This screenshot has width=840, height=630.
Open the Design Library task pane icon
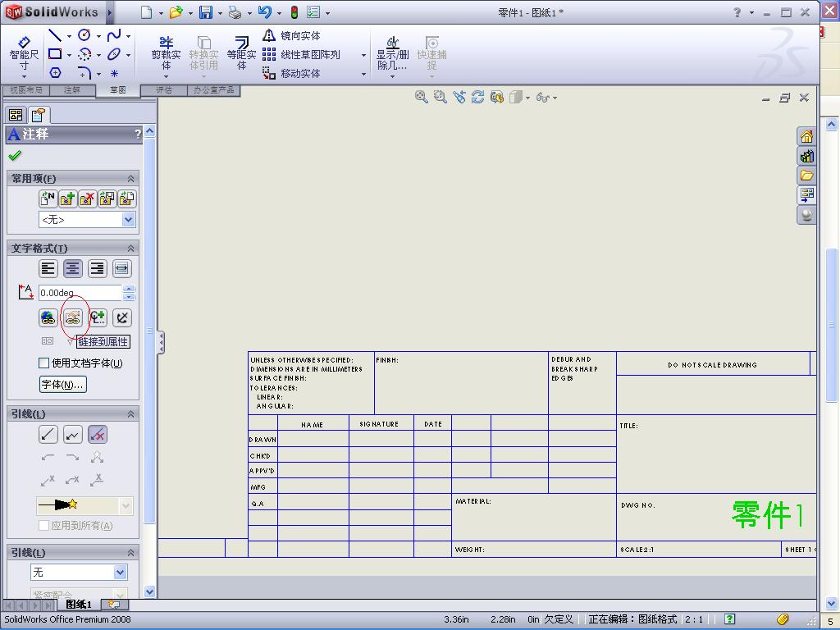(x=807, y=156)
